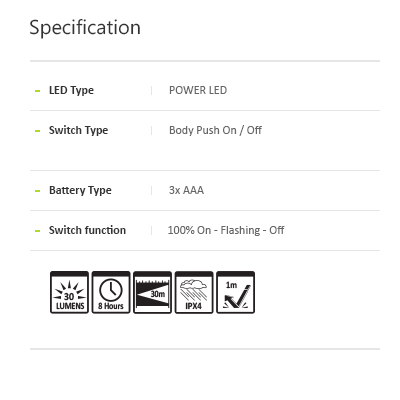
Task: Click the Body Push On / Off value
Action: tap(215, 130)
